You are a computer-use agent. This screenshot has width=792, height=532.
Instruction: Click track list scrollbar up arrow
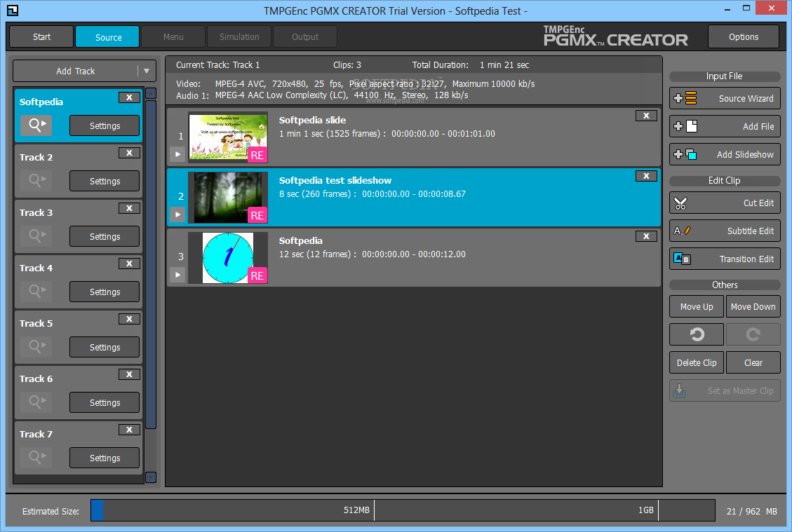(x=151, y=93)
